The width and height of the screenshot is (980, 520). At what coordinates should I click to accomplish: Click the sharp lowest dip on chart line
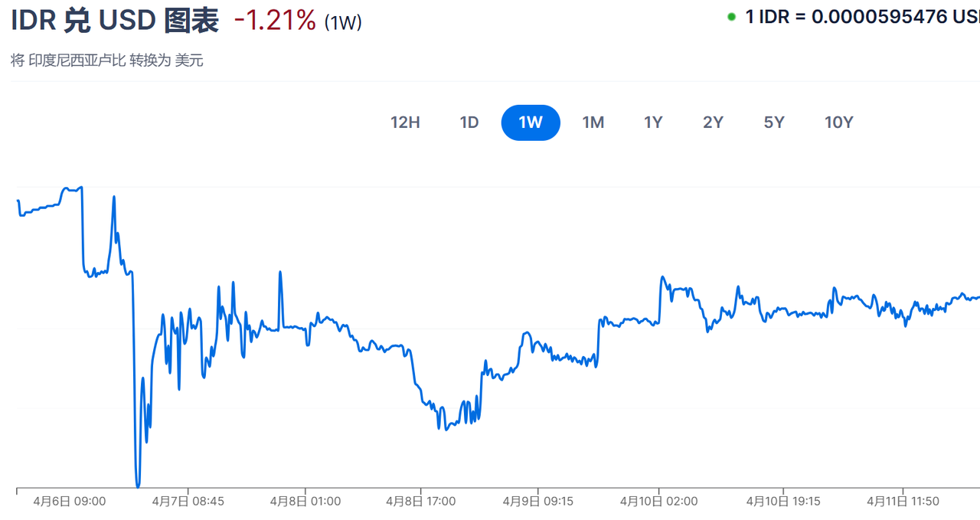click(138, 485)
